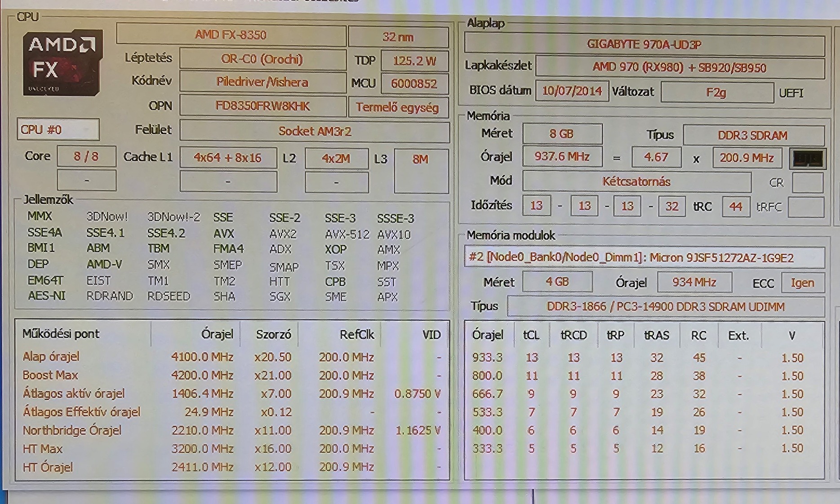840x504 pixels.
Task: Click the tRC value 44
Action: coord(736,207)
